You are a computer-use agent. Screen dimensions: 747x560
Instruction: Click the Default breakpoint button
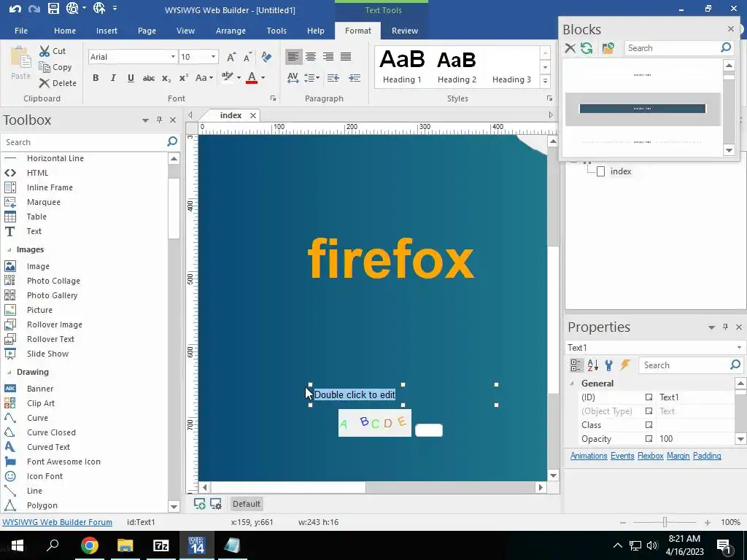pyautogui.click(x=247, y=504)
